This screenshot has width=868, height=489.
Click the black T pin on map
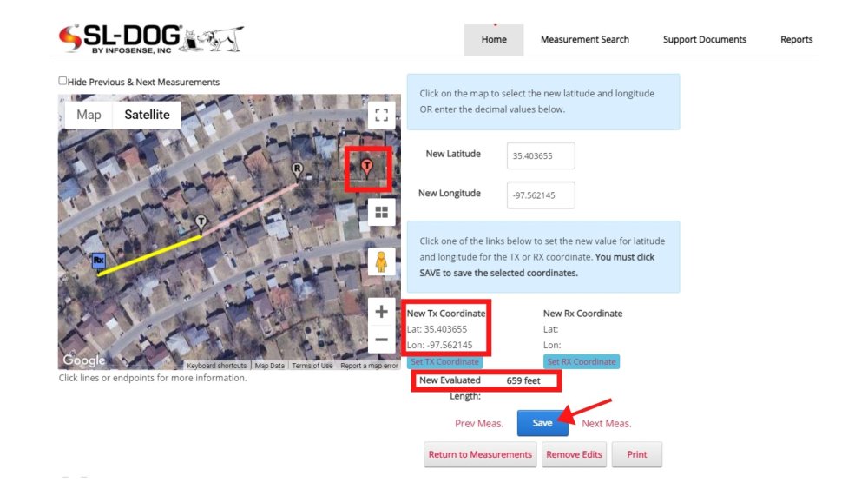201,223
